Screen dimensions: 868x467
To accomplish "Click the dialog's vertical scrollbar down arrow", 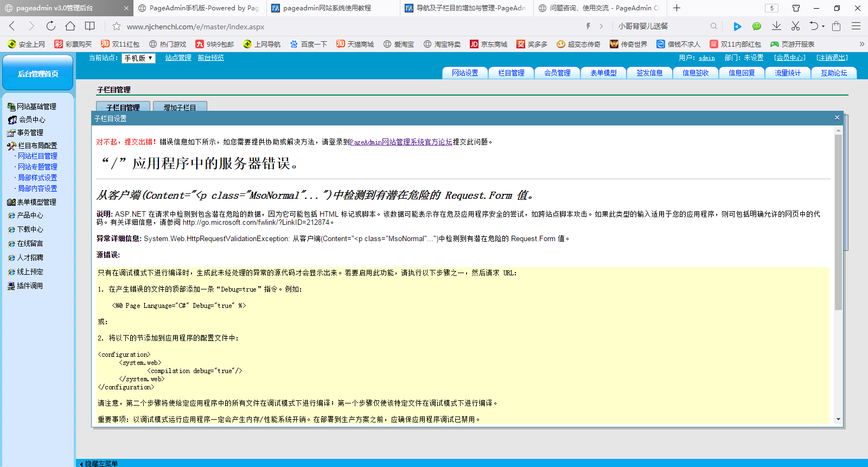I will (838, 419).
